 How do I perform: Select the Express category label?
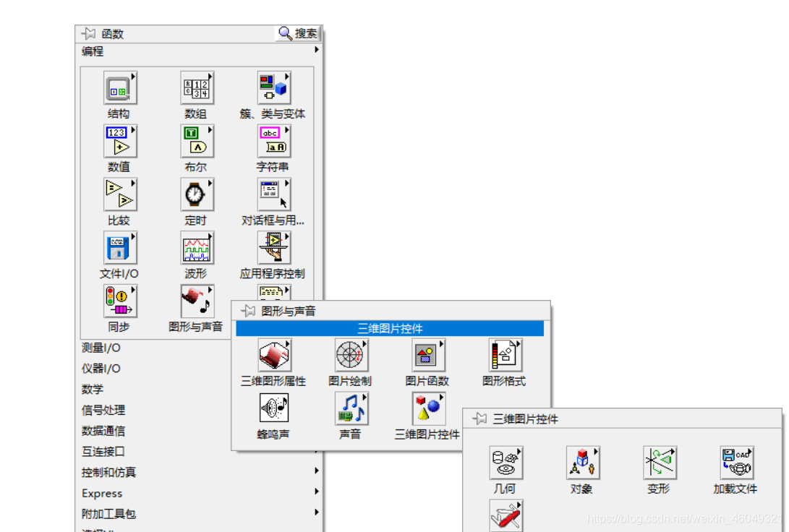click(102, 493)
